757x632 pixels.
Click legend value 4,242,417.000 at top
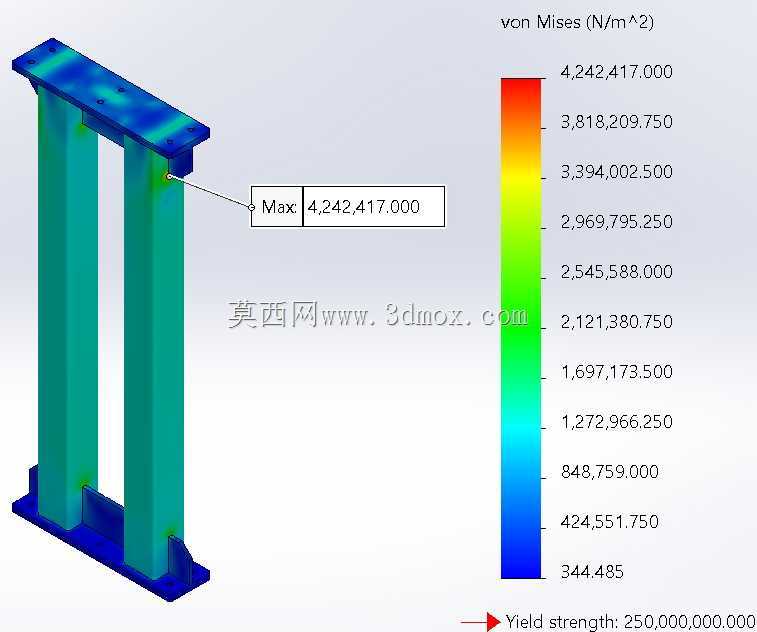pyautogui.click(x=617, y=72)
